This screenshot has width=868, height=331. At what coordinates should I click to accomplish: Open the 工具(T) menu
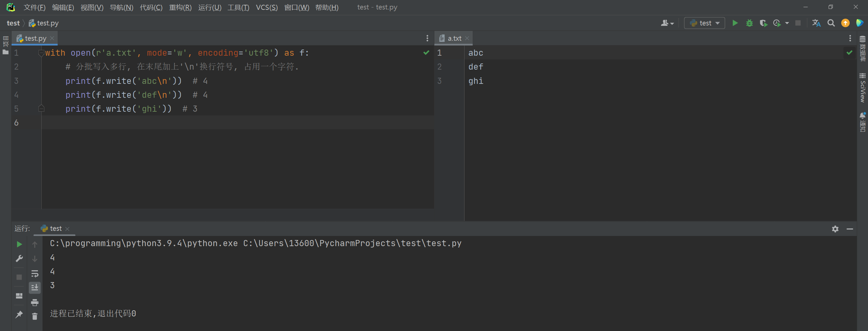(238, 7)
